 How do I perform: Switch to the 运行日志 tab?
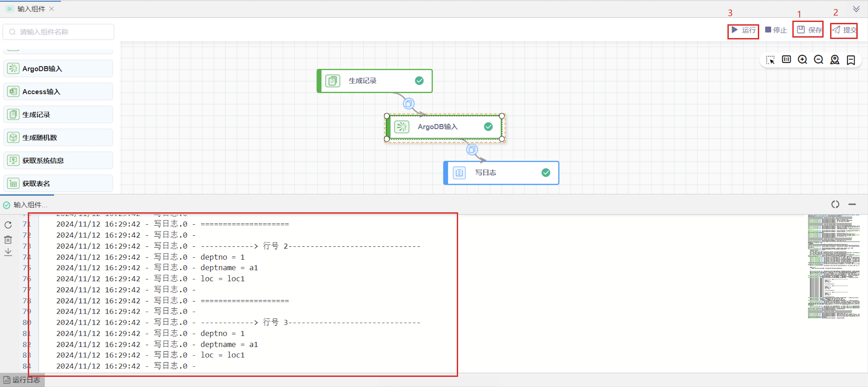22,380
